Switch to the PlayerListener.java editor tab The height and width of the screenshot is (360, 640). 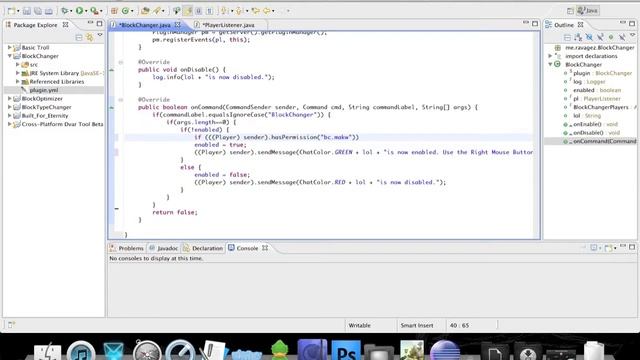click(x=228, y=25)
